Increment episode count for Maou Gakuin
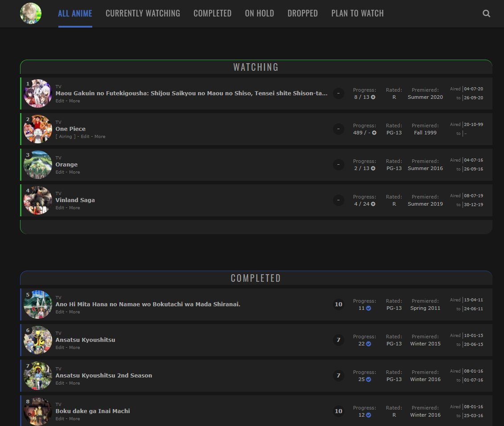Screen dimensions: 504x426 (373, 97)
